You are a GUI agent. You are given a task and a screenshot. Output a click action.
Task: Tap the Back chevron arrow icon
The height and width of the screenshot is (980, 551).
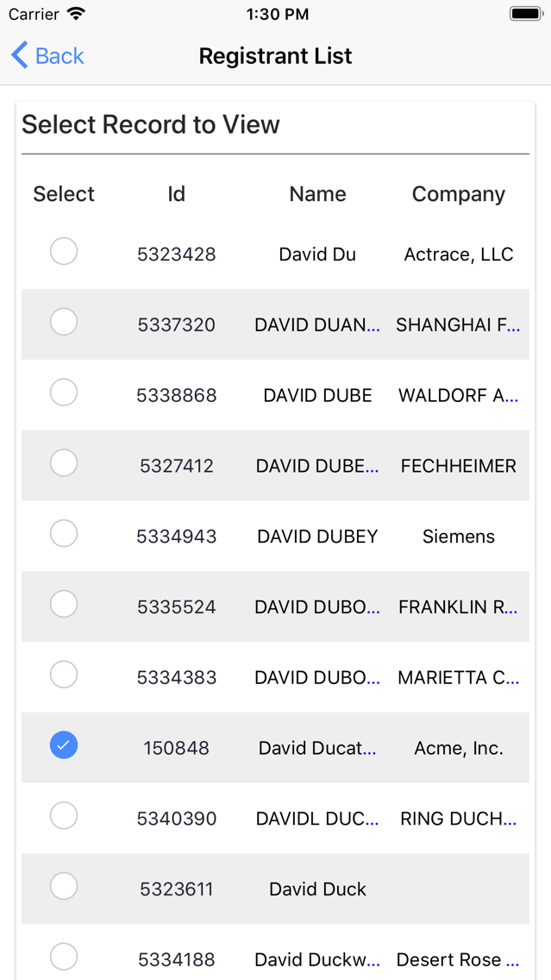(x=19, y=55)
